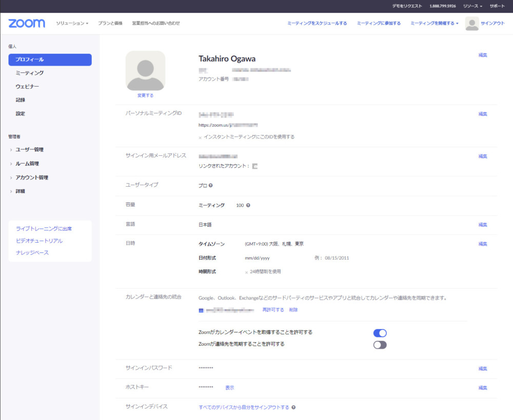Open the ソリューション dropdown menu

pyautogui.click(x=72, y=23)
